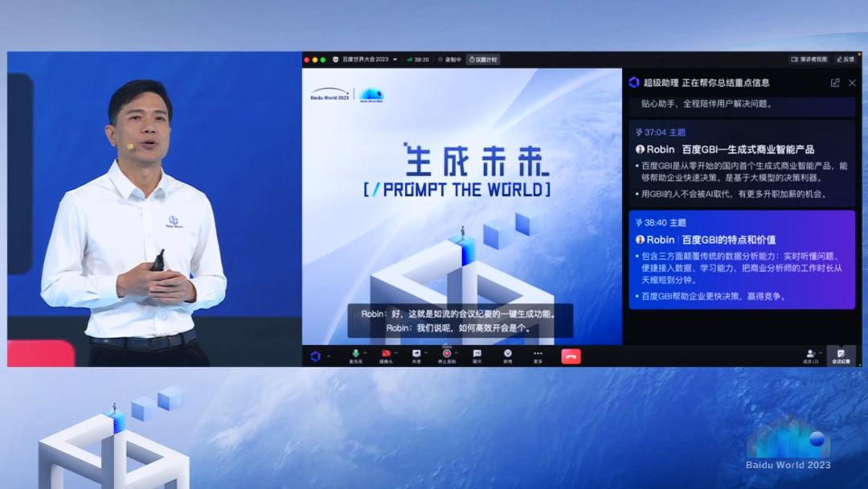
Task: Pop out the 超级助理 assistant panel
Action: [x=835, y=83]
